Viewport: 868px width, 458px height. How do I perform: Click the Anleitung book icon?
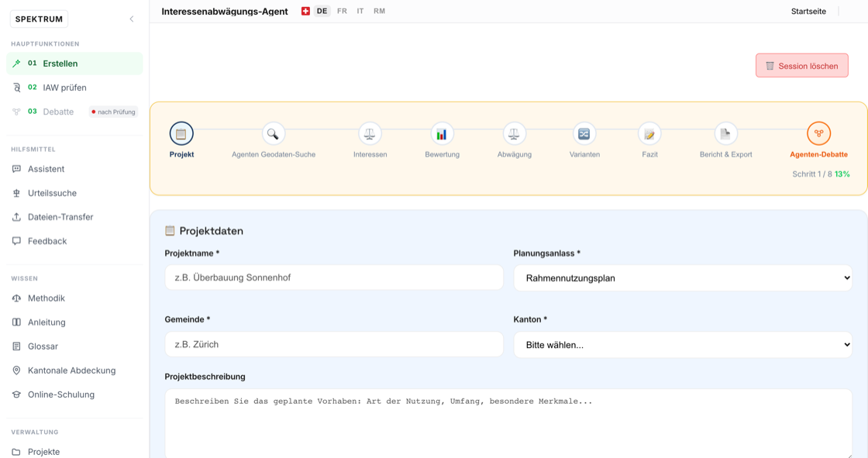click(x=16, y=322)
